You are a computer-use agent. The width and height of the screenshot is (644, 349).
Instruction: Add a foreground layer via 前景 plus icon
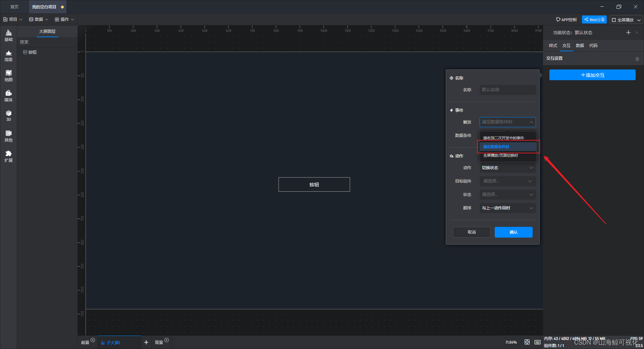pos(93,340)
